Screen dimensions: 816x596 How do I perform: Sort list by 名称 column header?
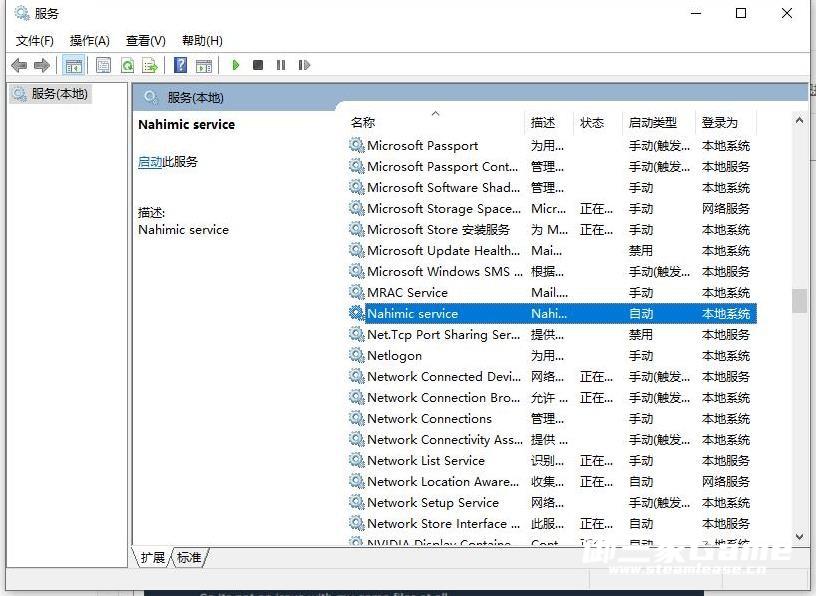click(x=363, y=123)
